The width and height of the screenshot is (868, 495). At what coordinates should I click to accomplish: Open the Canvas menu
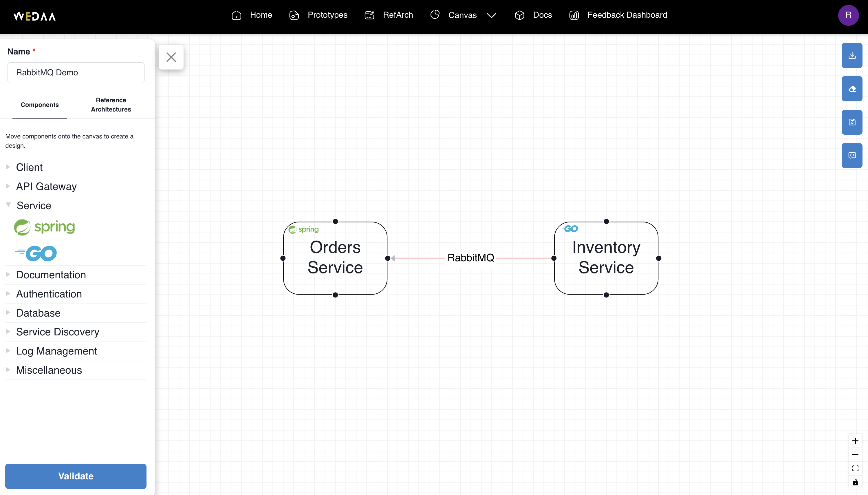click(463, 15)
